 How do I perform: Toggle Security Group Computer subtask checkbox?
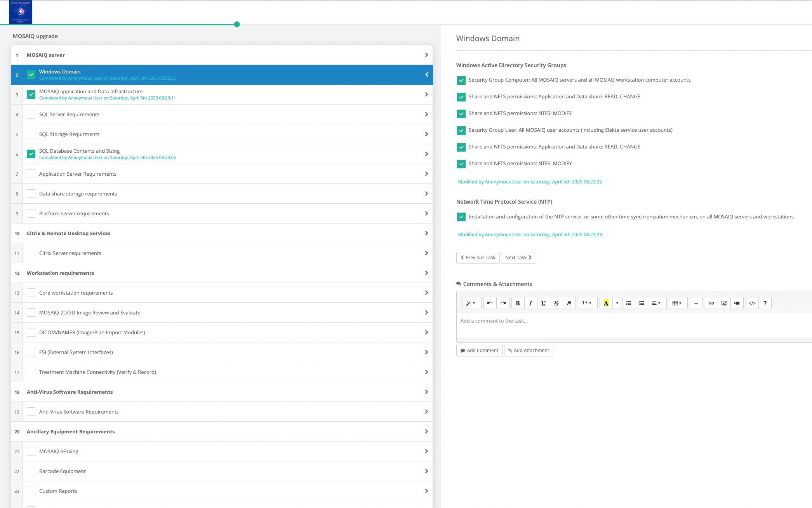461,80
